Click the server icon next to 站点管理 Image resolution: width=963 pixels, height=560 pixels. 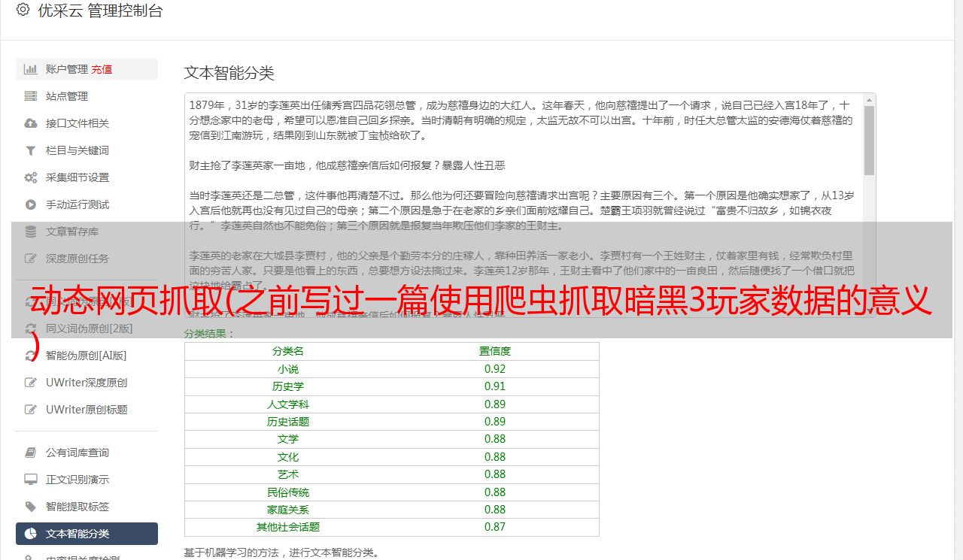[31, 96]
